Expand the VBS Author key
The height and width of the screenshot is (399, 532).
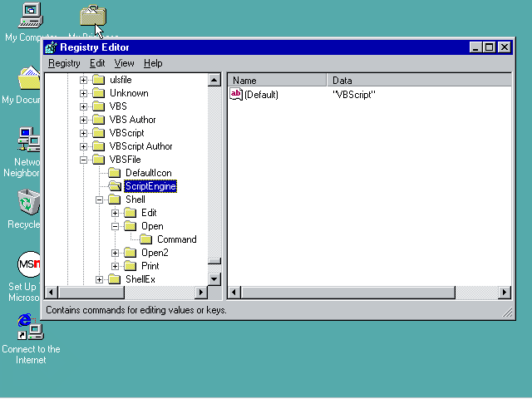pyautogui.click(x=83, y=120)
